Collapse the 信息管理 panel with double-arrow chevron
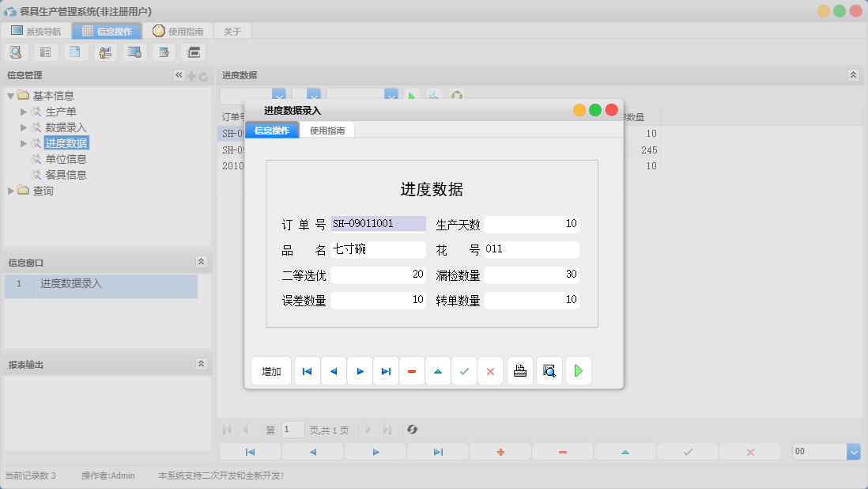The width and height of the screenshot is (868, 489). pos(178,75)
